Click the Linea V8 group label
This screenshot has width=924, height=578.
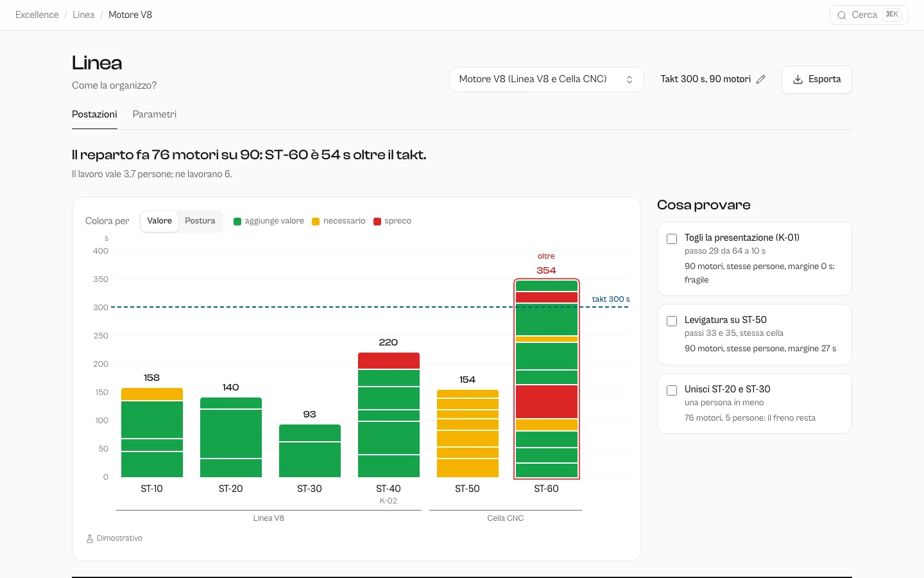click(269, 518)
